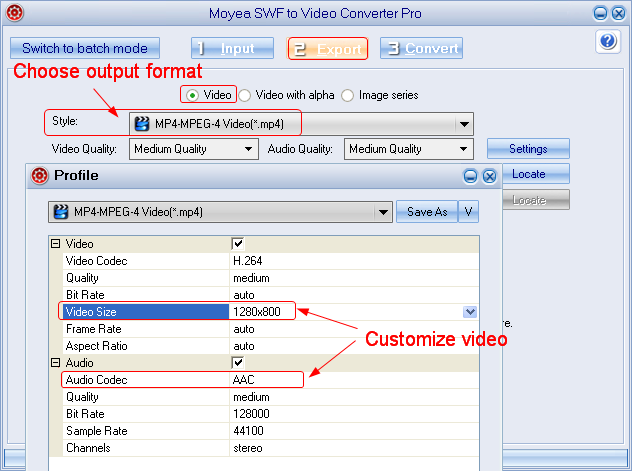
Task: Click the Profile combo MP4 clapperboard icon
Action: click(x=61, y=212)
